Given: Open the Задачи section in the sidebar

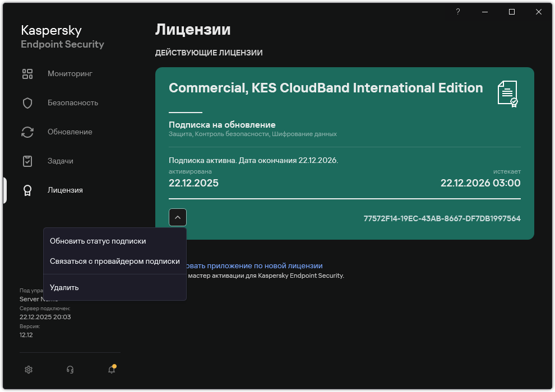Looking at the screenshot, I should coord(63,161).
